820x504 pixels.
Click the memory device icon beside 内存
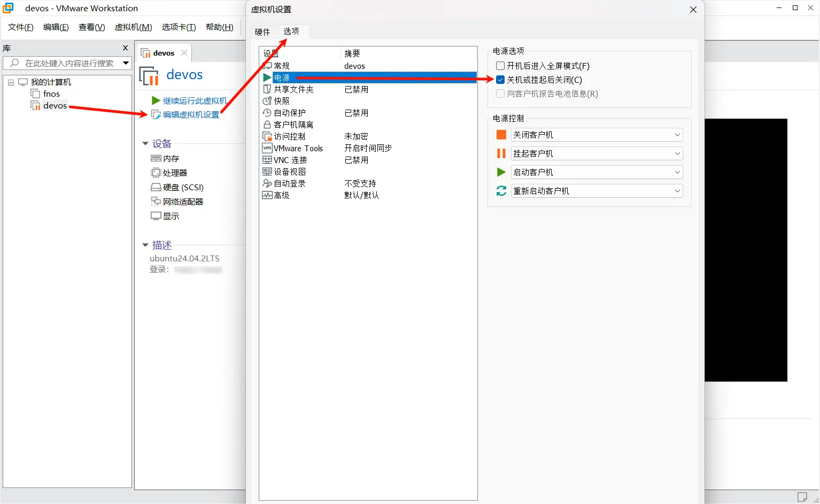pos(156,158)
